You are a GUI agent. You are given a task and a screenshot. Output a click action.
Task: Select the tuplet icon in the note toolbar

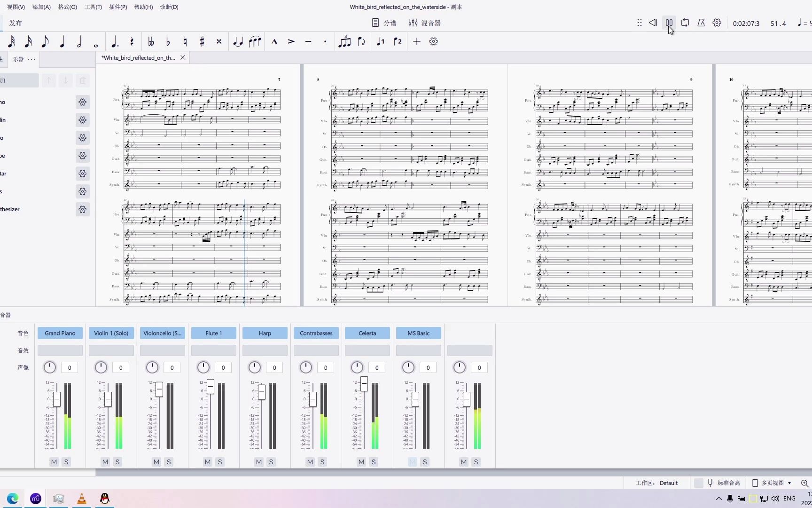(344, 41)
